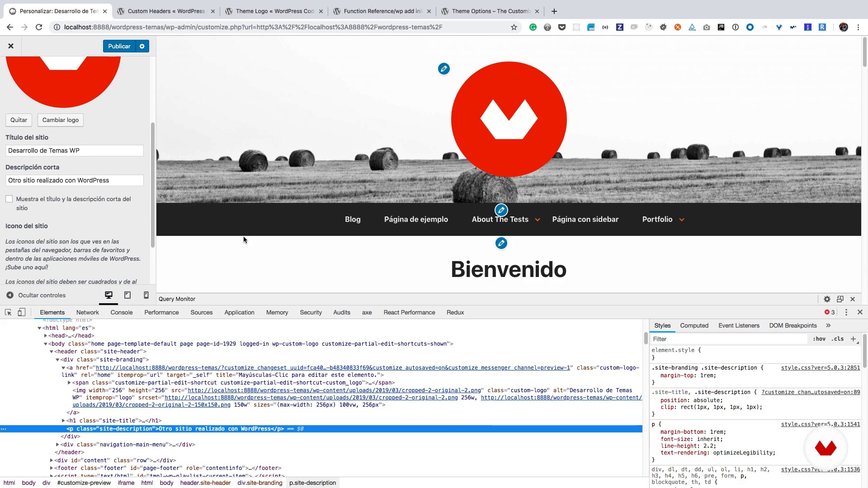Show more style pane tabs chevron
868x488 pixels.
[828, 325]
